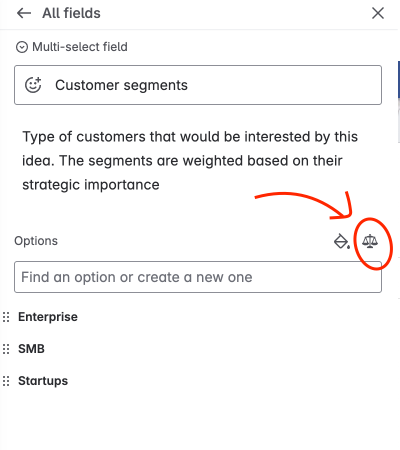Focus the Find an option search box

(198, 277)
